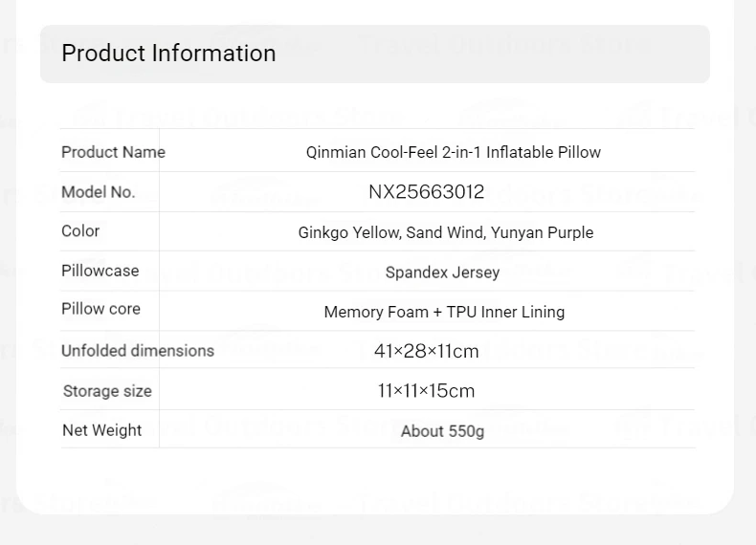
Task: Click Memory Foam + TPU Inner Lining
Action: [x=444, y=313]
